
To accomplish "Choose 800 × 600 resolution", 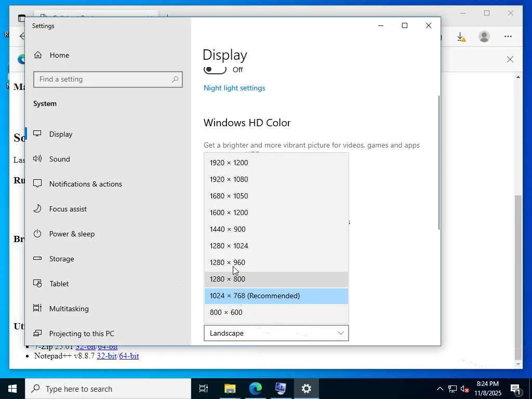I will [x=276, y=312].
